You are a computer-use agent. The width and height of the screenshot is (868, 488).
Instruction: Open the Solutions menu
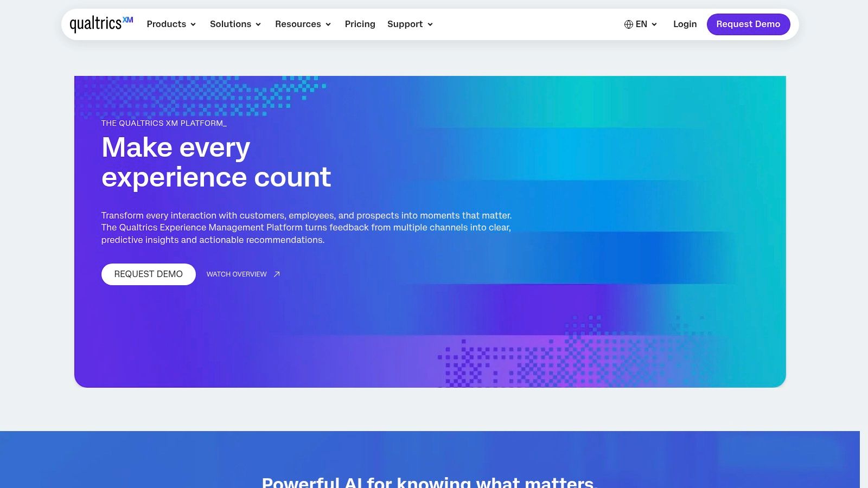pyautogui.click(x=231, y=24)
